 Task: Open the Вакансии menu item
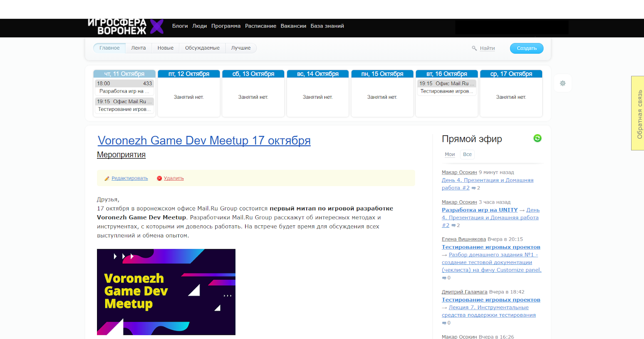(293, 26)
